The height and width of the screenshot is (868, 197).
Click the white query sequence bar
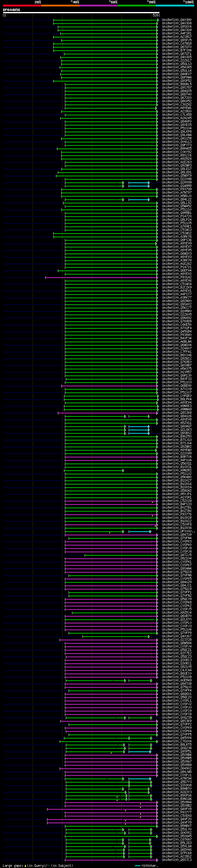81,12
